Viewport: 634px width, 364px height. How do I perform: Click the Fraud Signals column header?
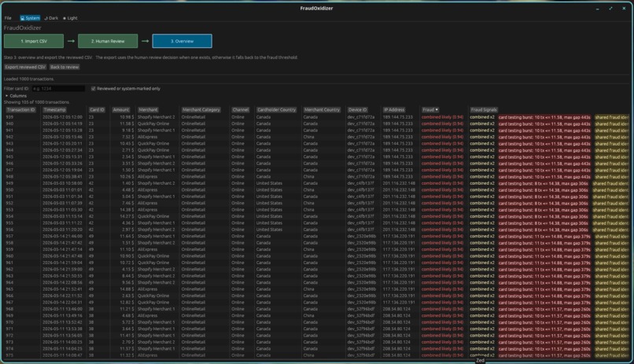pyautogui.click(x=484, y=110)
